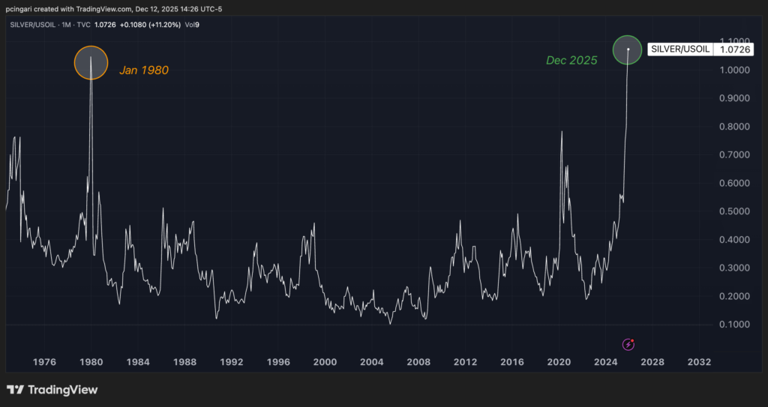Click the purple lightning event icon
The height and width of the screenshot is (407, 768).
(628, 345)
